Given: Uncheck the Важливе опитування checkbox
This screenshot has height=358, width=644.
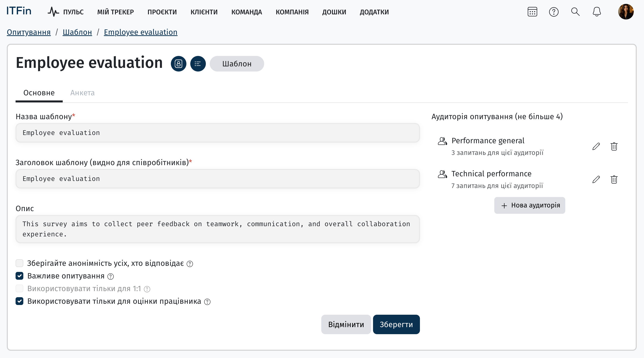Looking at the screenshot, I should [19, 276].
